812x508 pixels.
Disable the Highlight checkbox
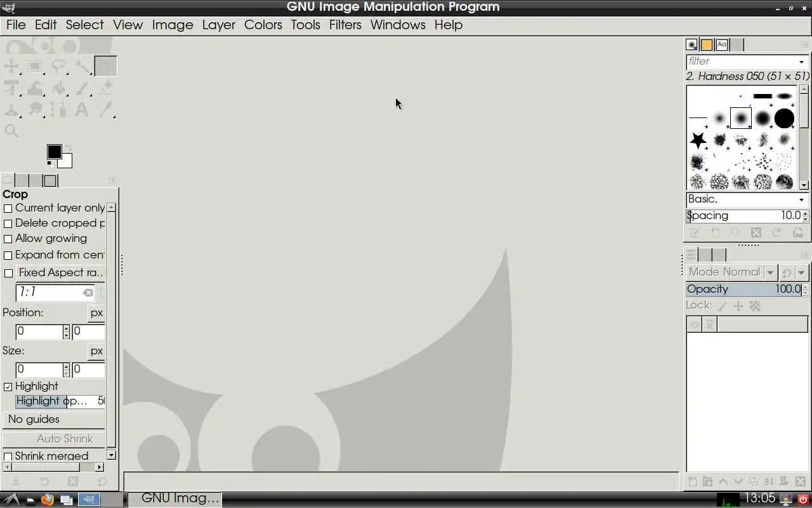8,387
